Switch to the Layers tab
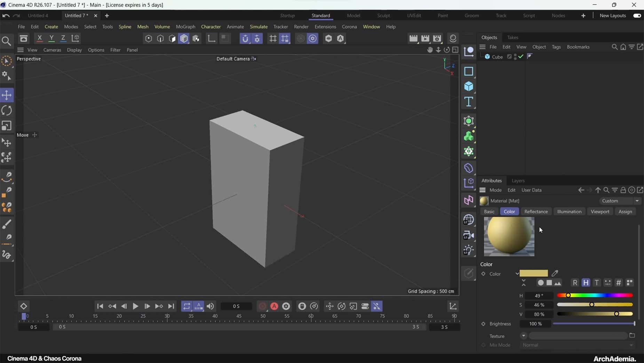 point(518,180)
